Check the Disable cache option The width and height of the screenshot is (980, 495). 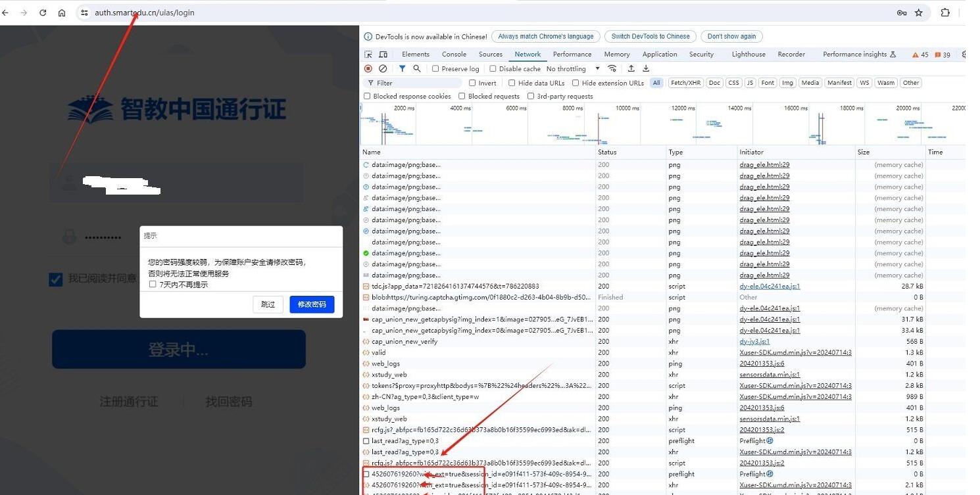(x=493, y=68)
